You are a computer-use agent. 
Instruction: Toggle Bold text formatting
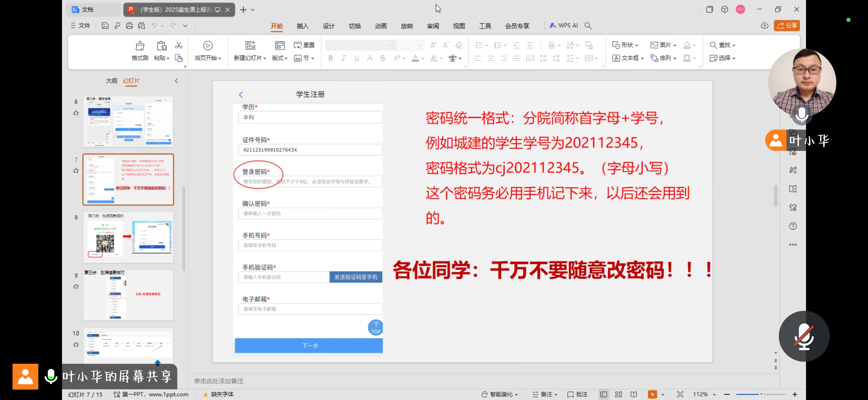pyautogui.click(x=331, y=58)
